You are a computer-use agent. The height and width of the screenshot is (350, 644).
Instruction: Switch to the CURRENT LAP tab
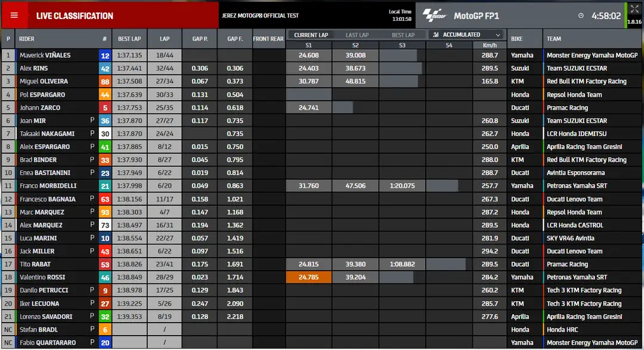[x=311, y=35]
